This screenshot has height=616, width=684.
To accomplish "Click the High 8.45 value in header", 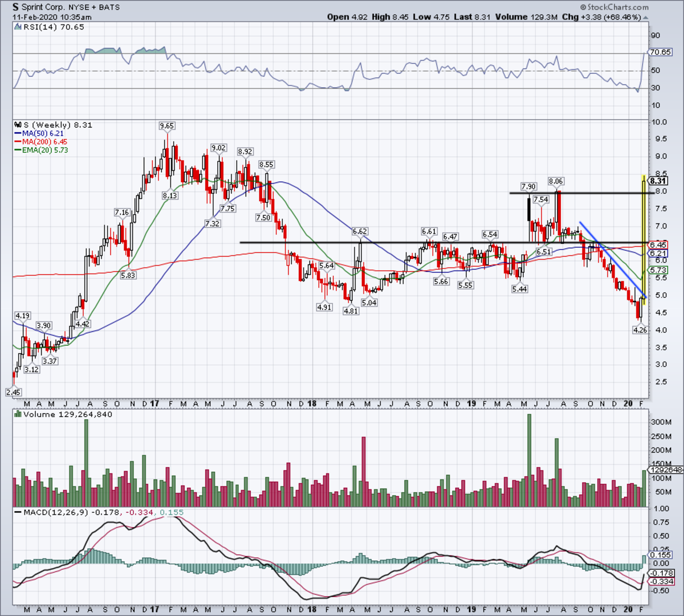I will coord(390,17).
